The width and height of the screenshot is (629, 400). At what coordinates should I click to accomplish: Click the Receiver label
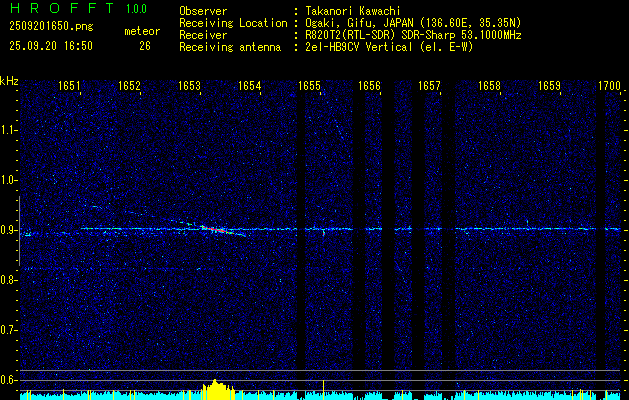pos(203,35)
